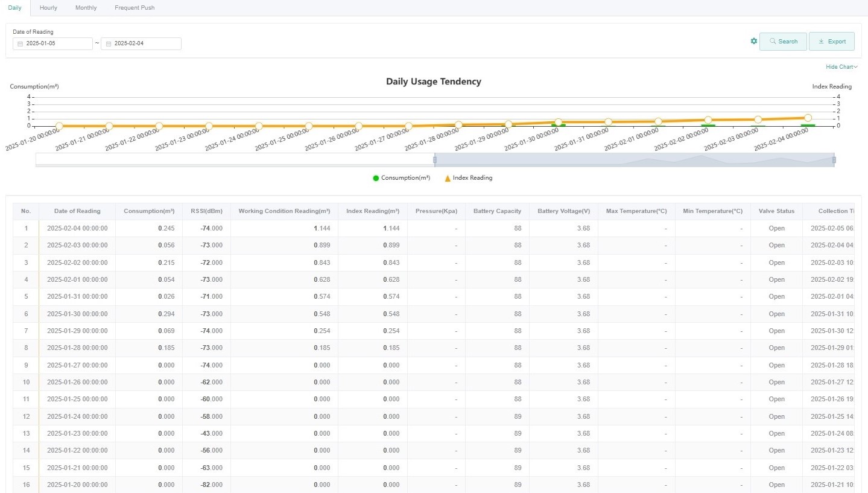The width and height of the screenshot is (868, 493).
Task: Click the Consumption(m³) column header
Action: pos(148,211)
